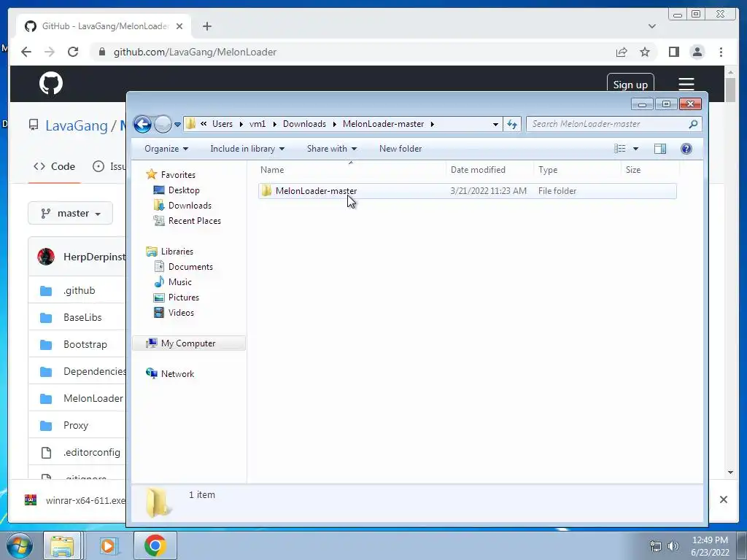Screen dimensions: 747x560
Task: Open Desktop in navigation pane
Action: [x=183, y=190]
